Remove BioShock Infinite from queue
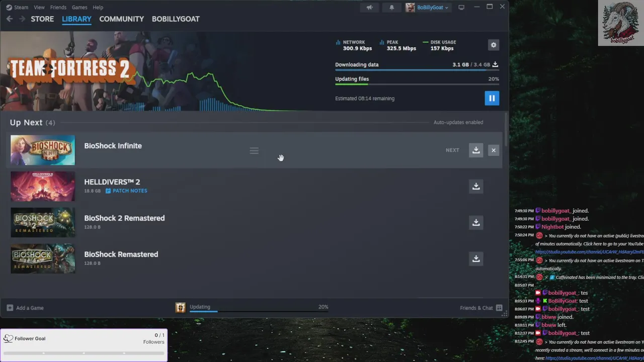Image resolution: width=644 pixels, height=362 pixels. click(494, 150)
